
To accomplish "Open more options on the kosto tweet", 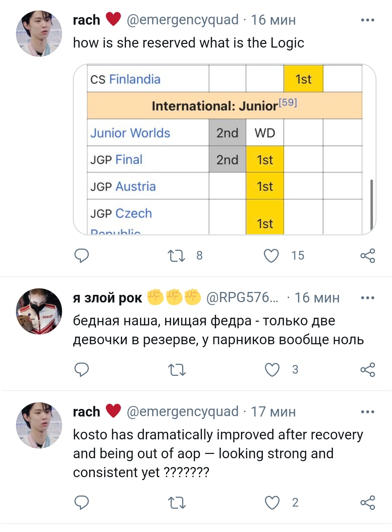I will [367, 412].
